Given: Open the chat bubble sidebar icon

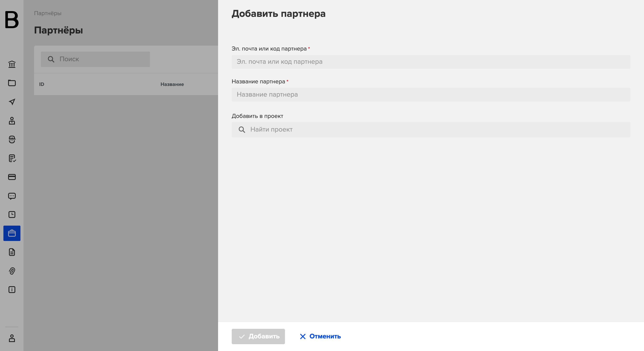Looking at the screenshot, I should coord(12,196).
